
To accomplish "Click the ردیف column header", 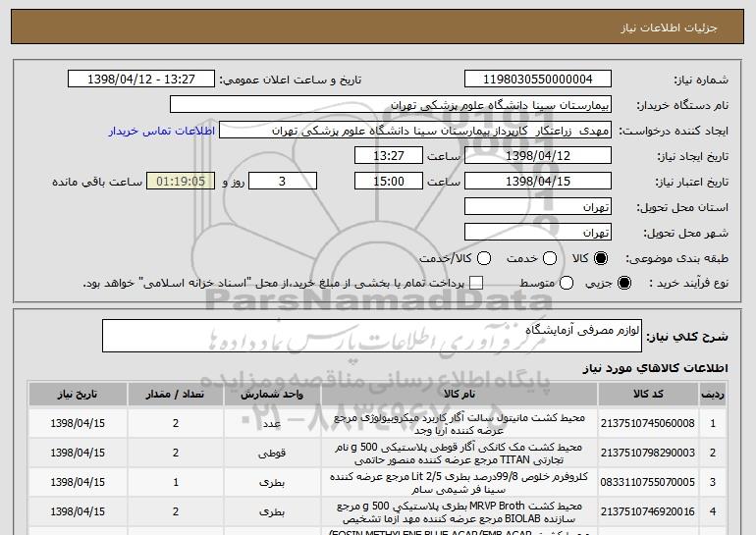I will pyautogui.click(x=713, y=395).
